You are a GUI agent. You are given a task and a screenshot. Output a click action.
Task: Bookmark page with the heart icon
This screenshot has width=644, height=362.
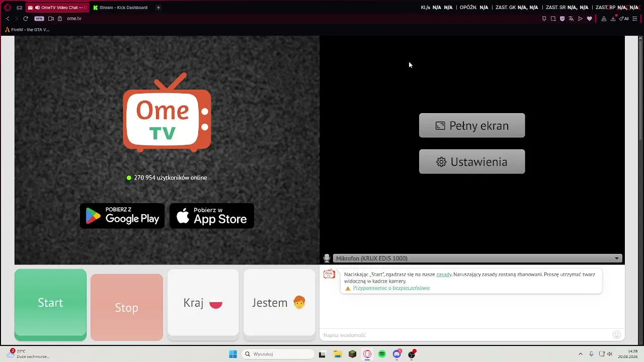click(589, 19)
